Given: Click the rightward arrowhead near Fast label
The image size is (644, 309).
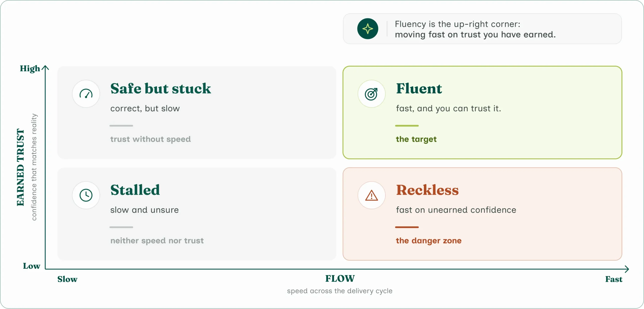Looking at the screenshot, I should click(627, 269).
